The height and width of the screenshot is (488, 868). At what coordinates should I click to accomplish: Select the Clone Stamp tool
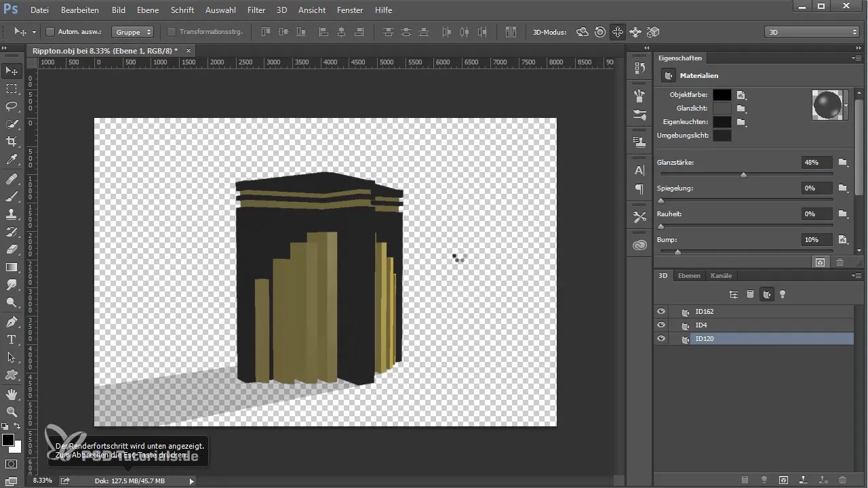pos(12,214)
